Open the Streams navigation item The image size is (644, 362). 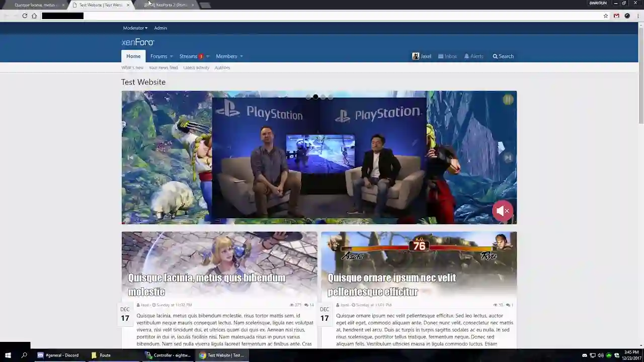point(188,56)
